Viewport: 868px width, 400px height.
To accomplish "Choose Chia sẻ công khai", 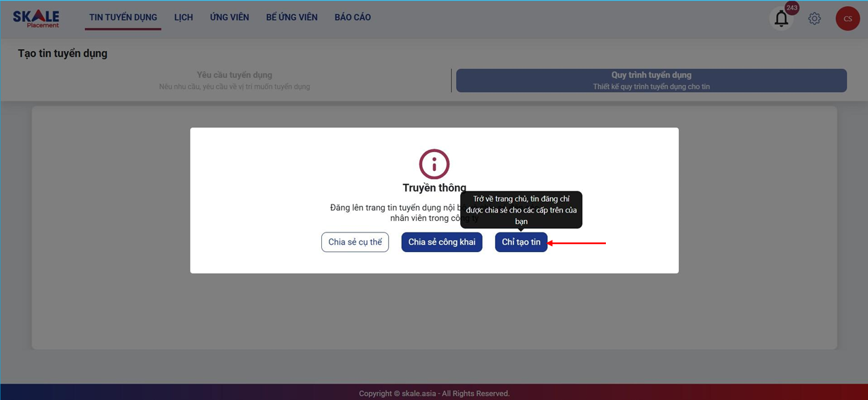I will coord(442,242).
